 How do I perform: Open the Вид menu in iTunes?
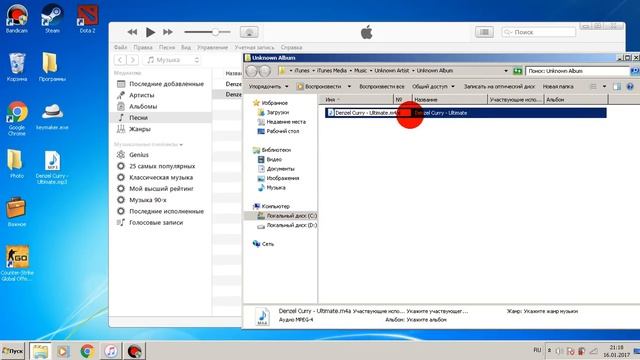click(x=186, y=47)
